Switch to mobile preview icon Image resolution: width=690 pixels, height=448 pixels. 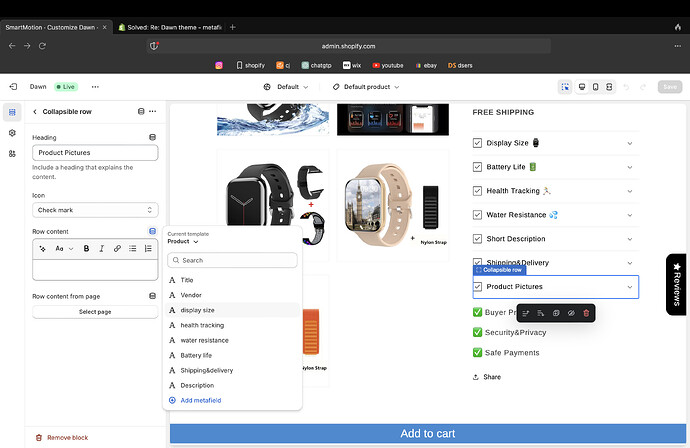pos(595,87)
